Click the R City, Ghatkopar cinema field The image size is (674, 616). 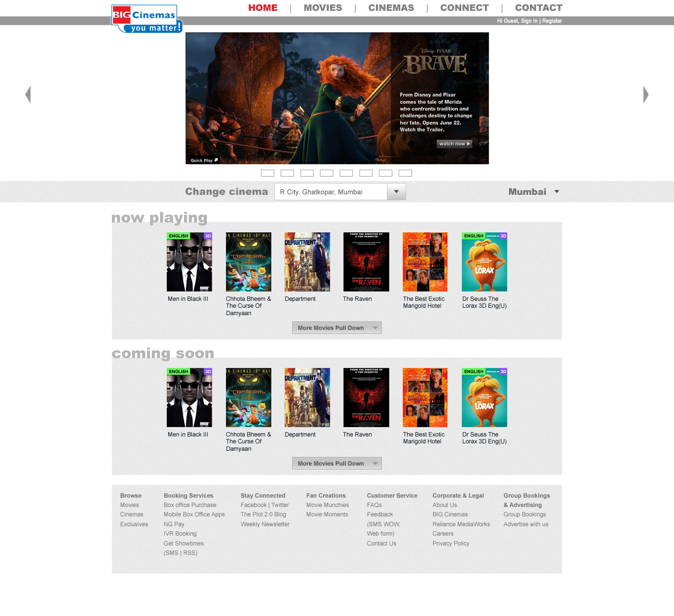point(331,192)
